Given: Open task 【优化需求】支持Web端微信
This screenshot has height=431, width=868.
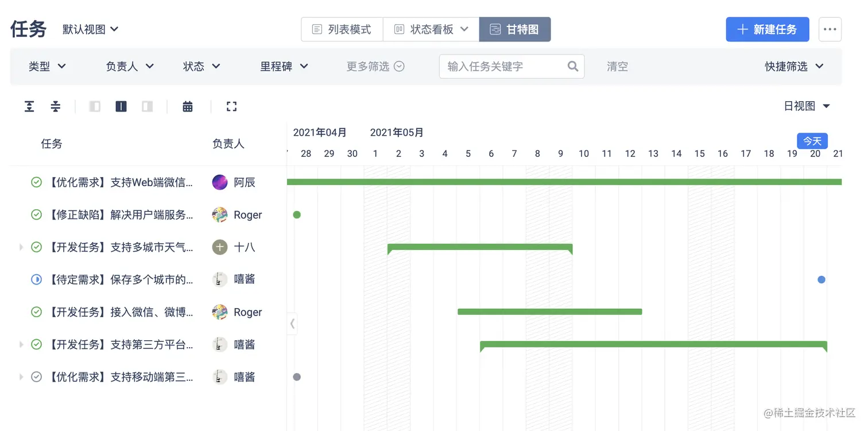Looking at the screenshot, I should click(x=121, y=182).
